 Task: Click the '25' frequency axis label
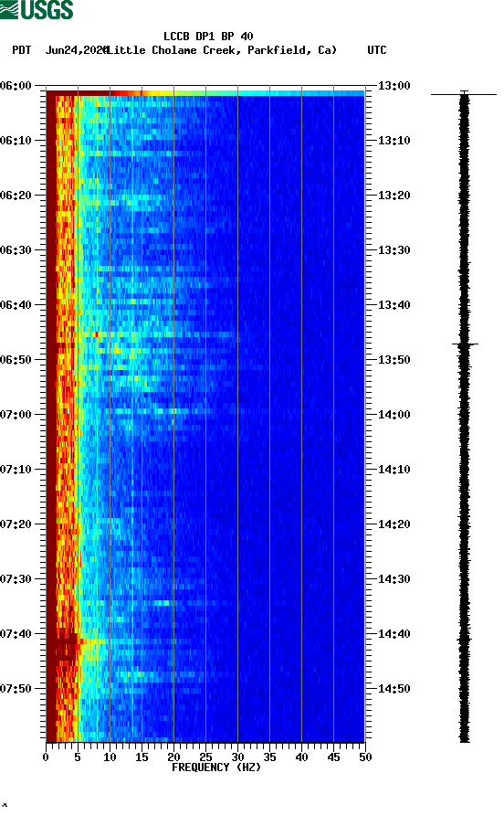click(x=205, y=757)
